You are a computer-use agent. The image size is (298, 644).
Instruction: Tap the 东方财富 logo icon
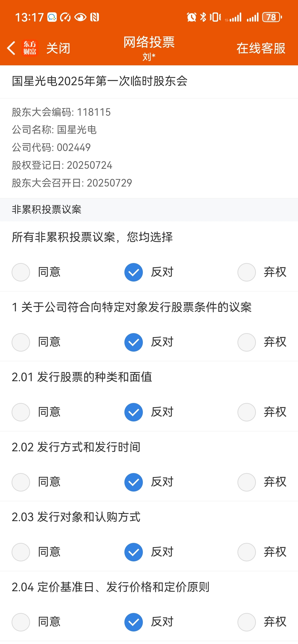30,48
